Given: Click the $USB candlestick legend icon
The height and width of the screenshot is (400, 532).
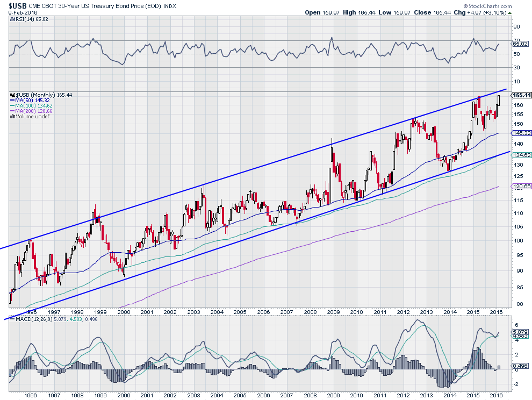Looking at the screenshot, I should click(x=12, y=95).
